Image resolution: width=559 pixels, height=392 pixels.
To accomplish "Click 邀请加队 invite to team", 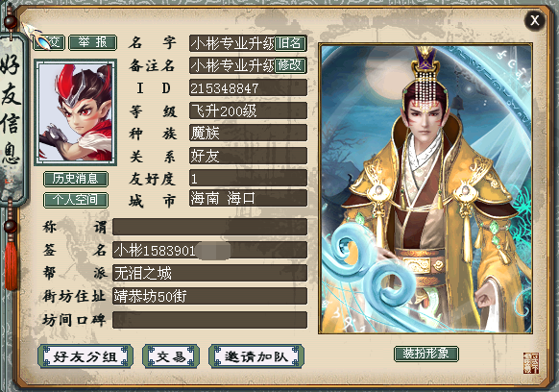I will 256,356.
